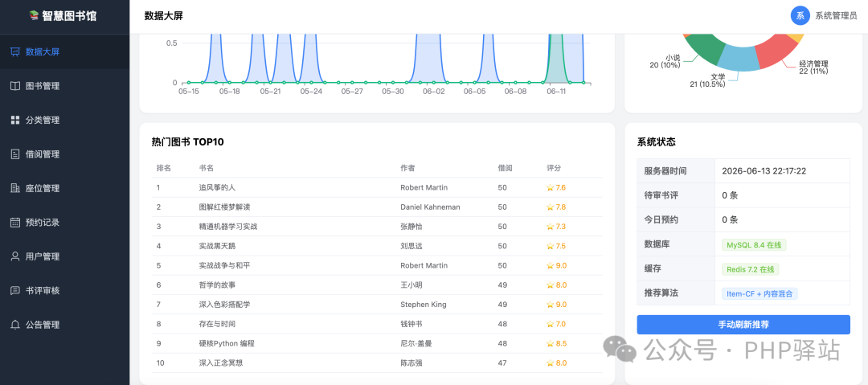Click author 钱钟书
The image size is (868, 385).
coord(411,324)
